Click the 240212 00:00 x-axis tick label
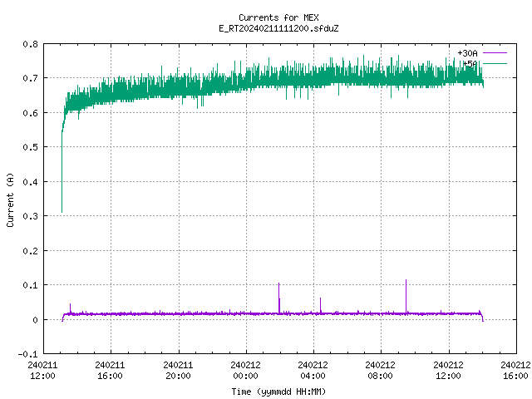The height and width of the screenshot is (399, 532). coord(245,370)
